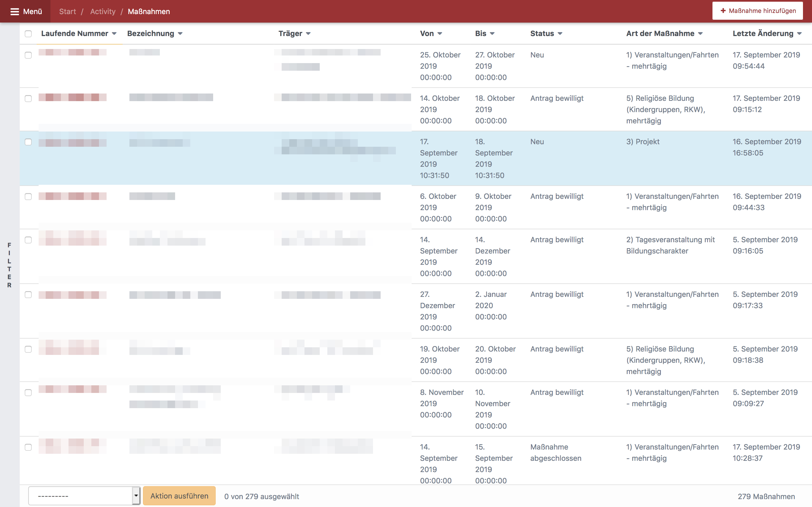Open sort options for Laufende Nummer
812x507 pixels.
point(114,34)
